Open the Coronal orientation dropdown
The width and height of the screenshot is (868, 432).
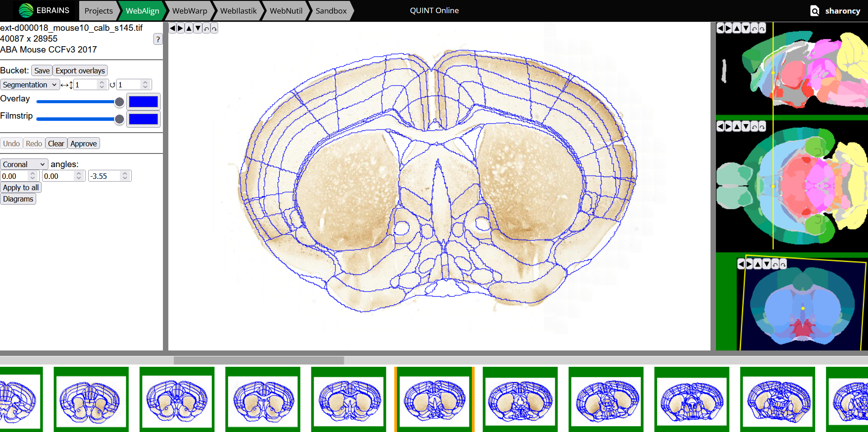(24, 164)
